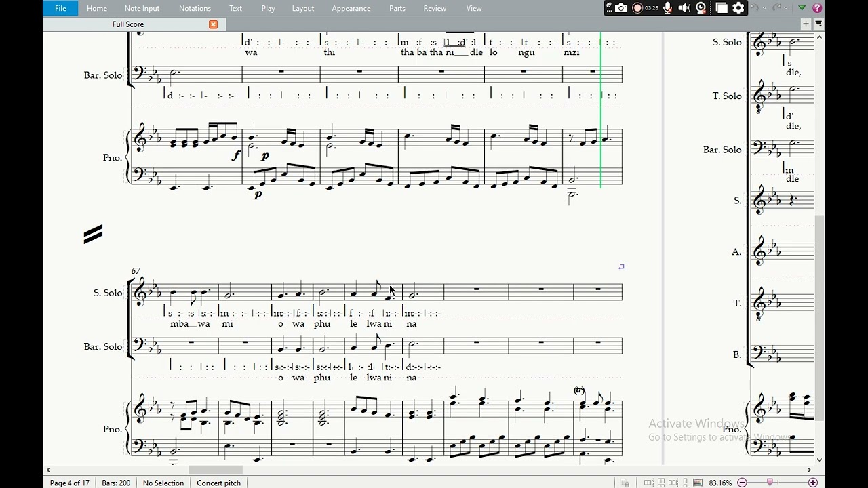This screenshot has height=488, width=868.
Task: Click the 83.16% zoom value
Action: pos(720,483)
